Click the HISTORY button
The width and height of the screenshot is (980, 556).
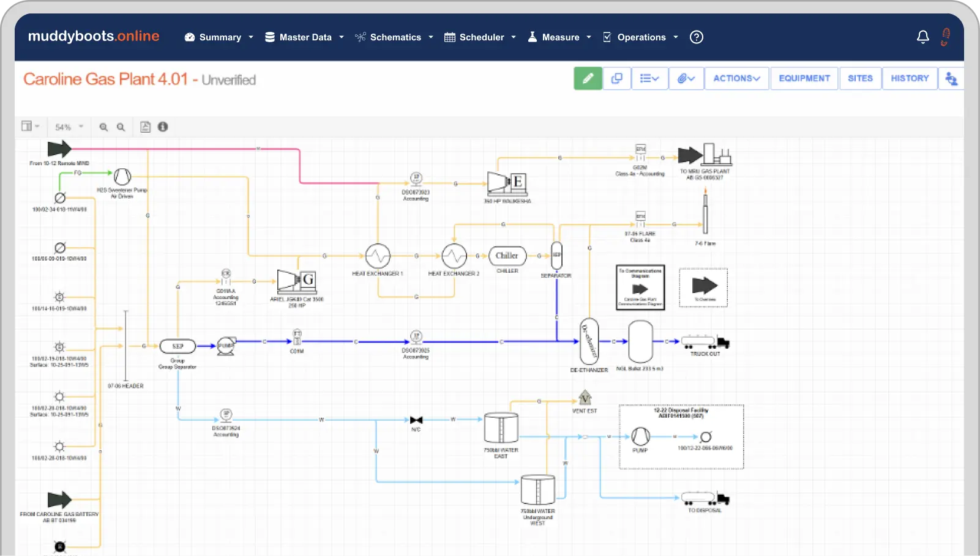click(x=910, y=78)
